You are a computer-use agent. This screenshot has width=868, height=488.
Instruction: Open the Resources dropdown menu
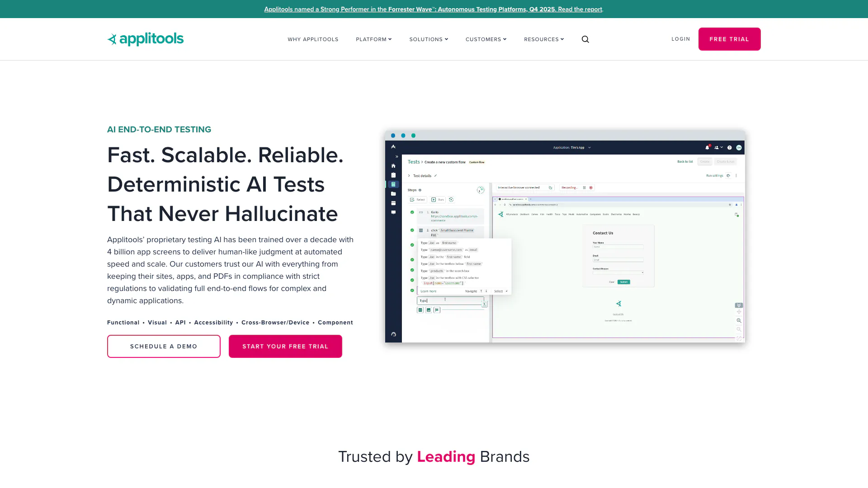click(544, 39)
